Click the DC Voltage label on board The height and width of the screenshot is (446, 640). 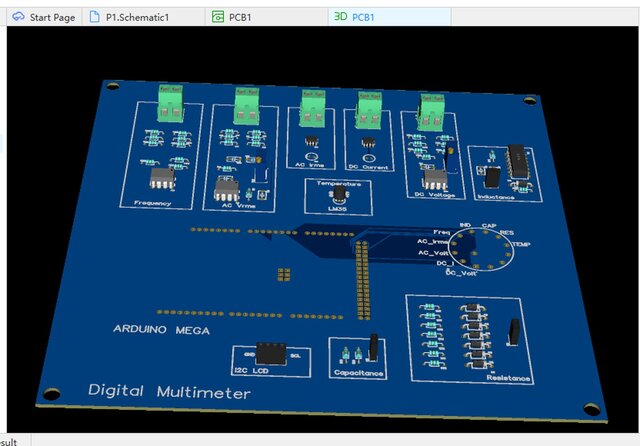point(435,195)
